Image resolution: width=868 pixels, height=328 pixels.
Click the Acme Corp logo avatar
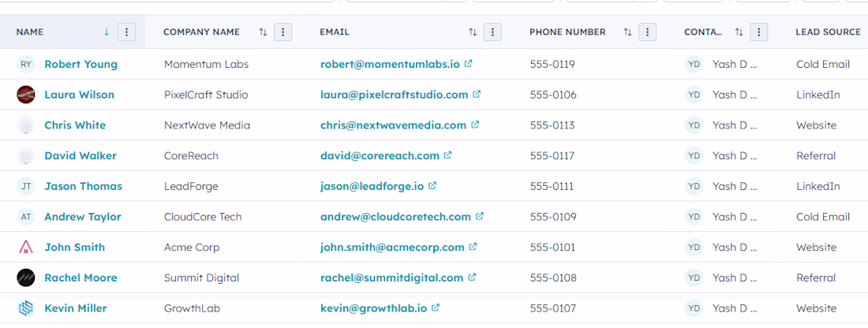(26, 247)
